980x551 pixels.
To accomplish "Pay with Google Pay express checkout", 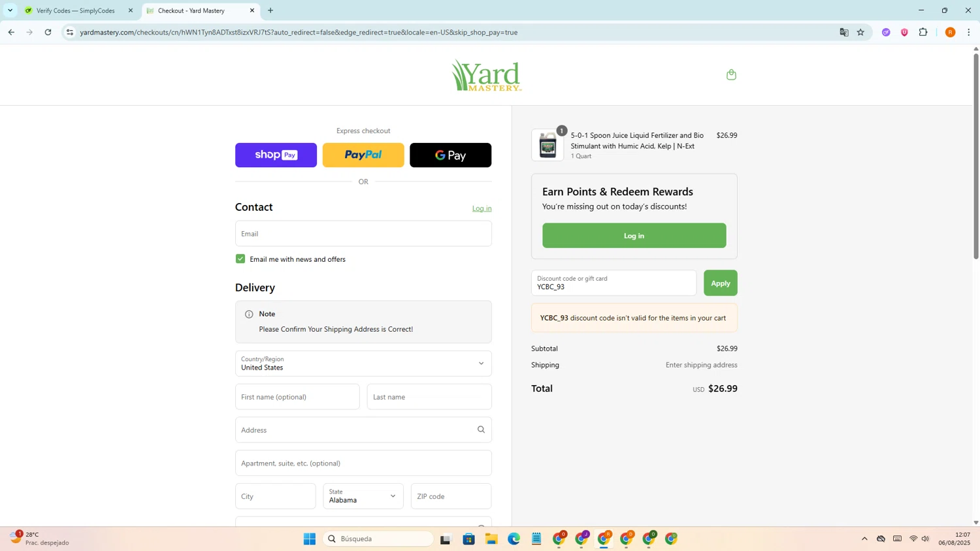I will click(450, 155).
